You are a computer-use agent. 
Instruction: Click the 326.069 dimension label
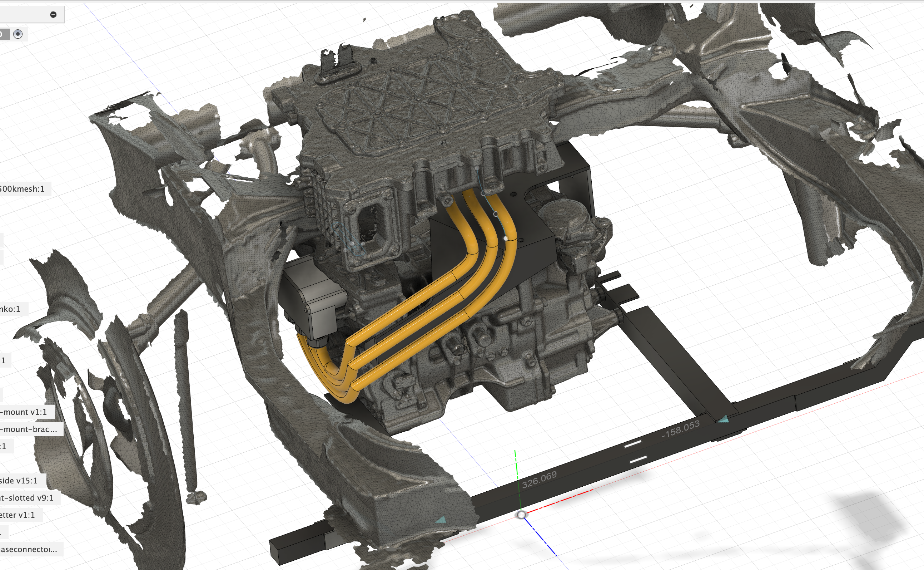[x=540, y=480]
